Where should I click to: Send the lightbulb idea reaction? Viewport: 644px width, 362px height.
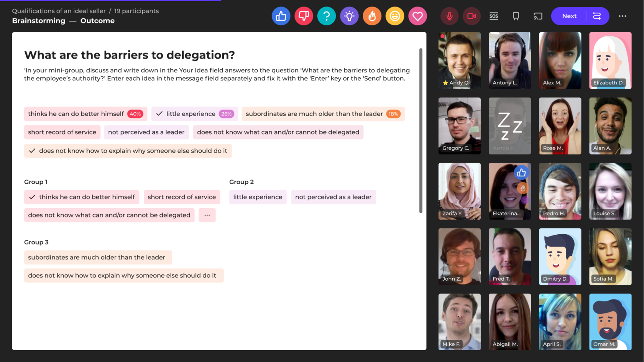click(x=349, y=16)
